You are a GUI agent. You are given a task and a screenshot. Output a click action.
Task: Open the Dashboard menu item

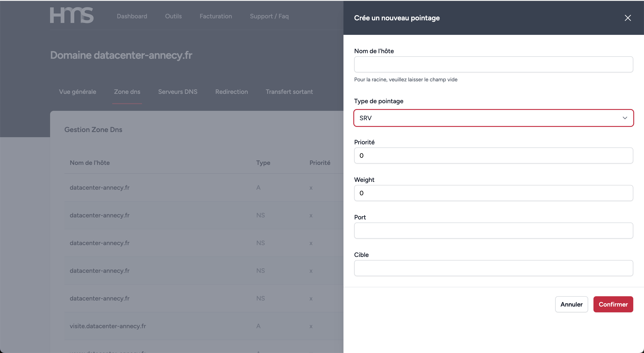pos(132,16)
